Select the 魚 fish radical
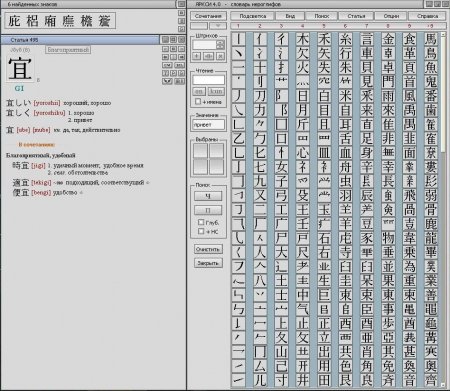Screen dimensions: 450x391 [431, 68]
